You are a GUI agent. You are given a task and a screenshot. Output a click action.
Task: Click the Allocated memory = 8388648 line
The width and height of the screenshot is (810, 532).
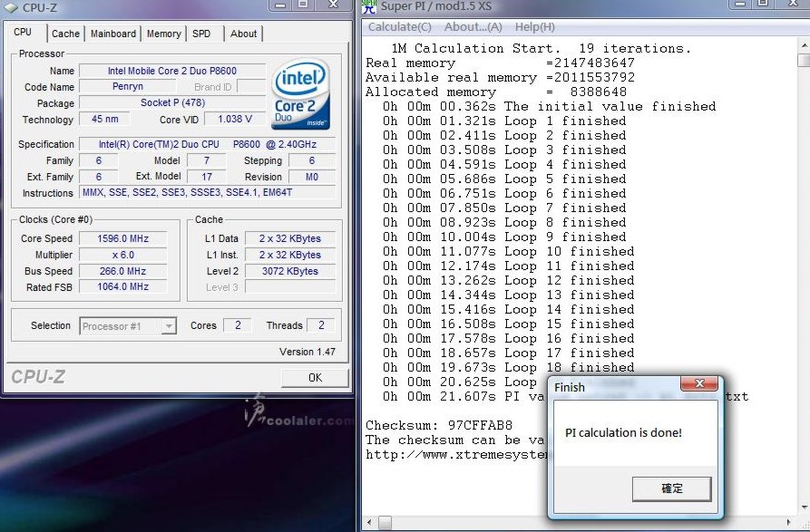496,92
